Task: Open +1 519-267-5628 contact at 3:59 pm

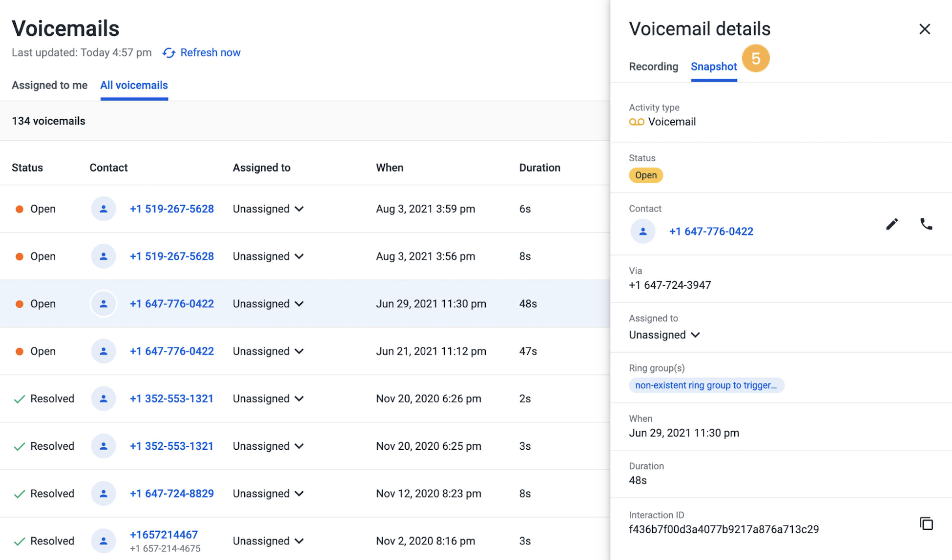Action: tap(172, 209)
